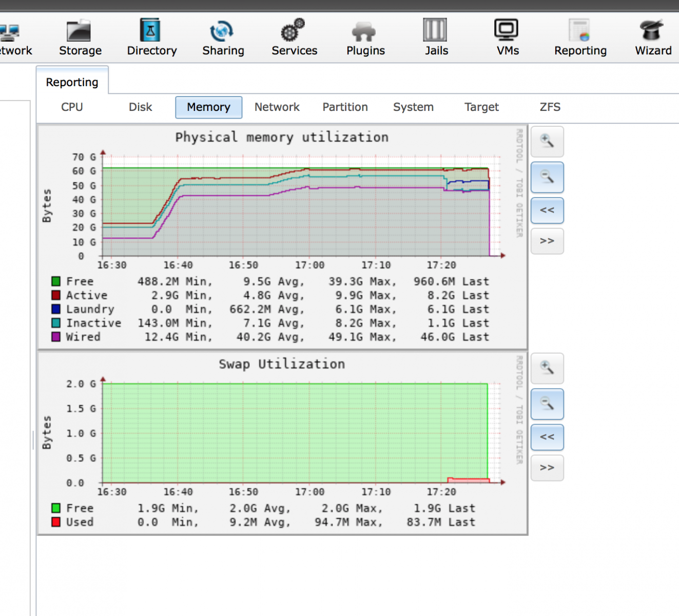Click the purple Wired legend swatch
The width and height of the screenshot is (679, 616).
(x=56, y=337)
